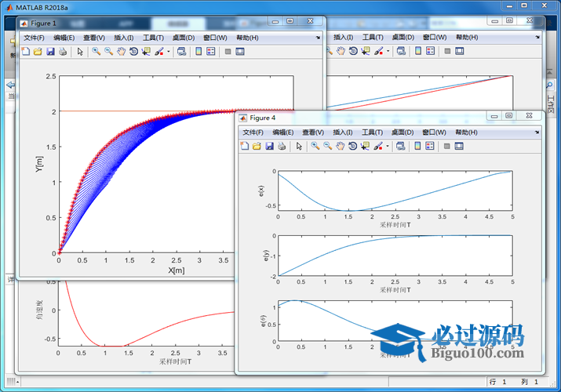Show plot tools in Figure 1

click(240, 52)
